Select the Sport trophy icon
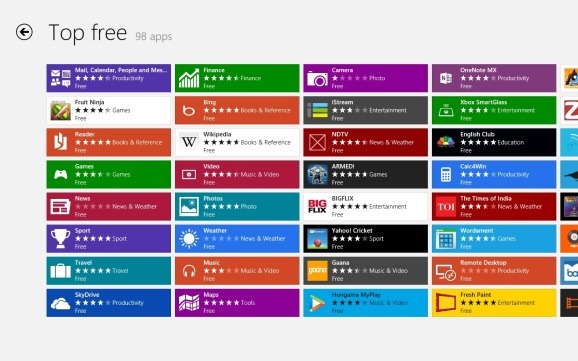Image resolution: width=578 pixels, height=361 pixels. tap(60, 239)
